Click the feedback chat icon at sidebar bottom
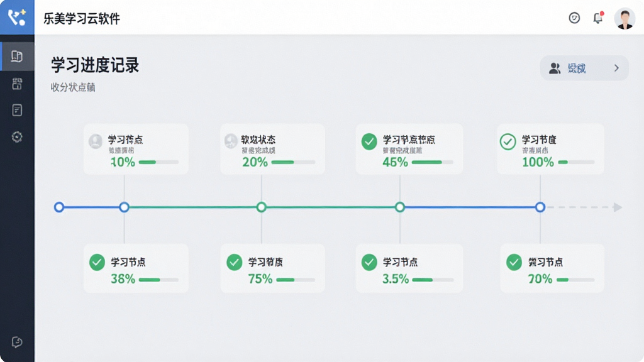 (x=17, y=342)
